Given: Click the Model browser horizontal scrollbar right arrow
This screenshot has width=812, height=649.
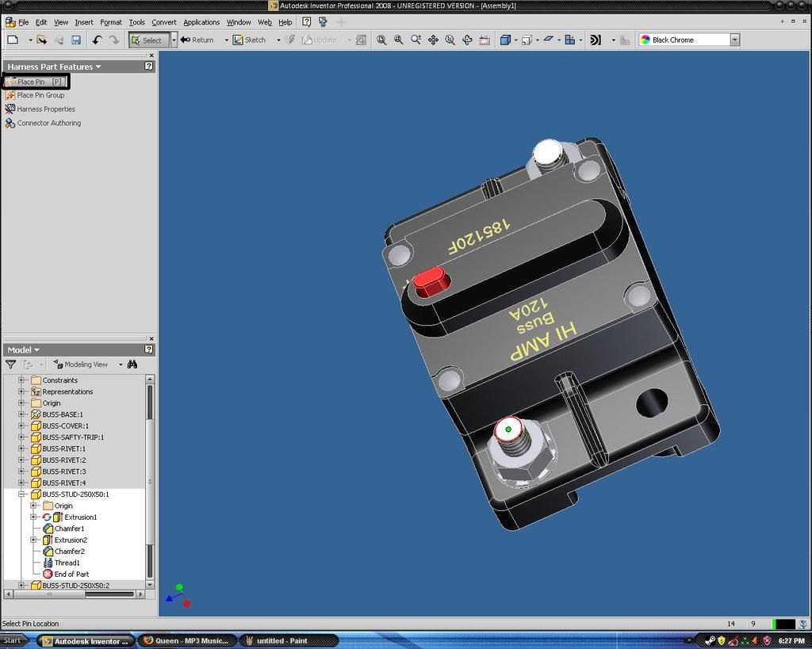Looking at the screenshot, I should coord(140,594).
